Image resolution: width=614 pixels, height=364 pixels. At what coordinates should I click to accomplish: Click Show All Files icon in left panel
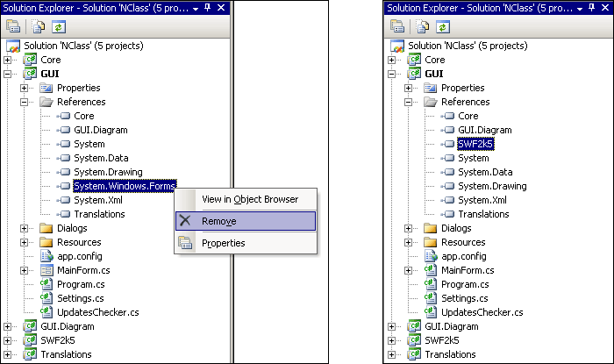[x=39, y=26]
